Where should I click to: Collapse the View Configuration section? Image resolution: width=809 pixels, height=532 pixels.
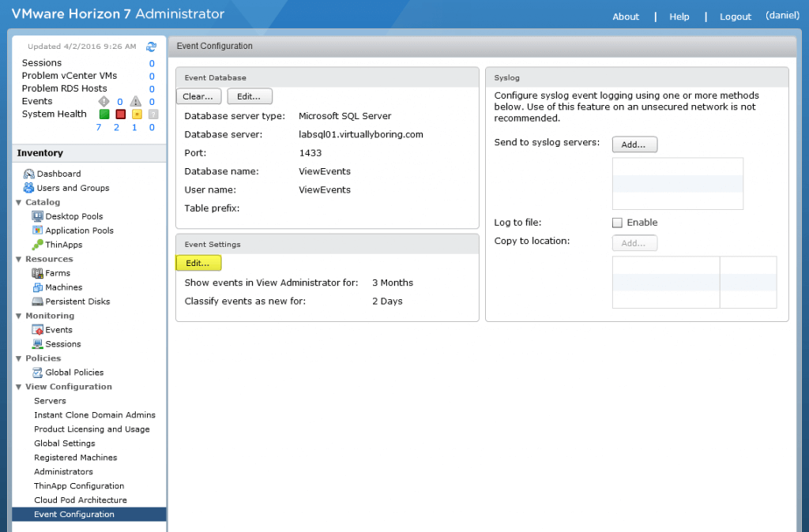pyautogui.click(x=18, y=386)
